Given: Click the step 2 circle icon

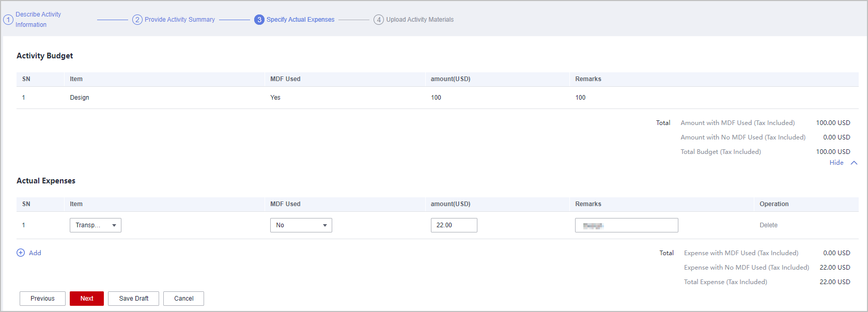Looking at the screenshot, I should pyautogui.click(x=137, y=20).
